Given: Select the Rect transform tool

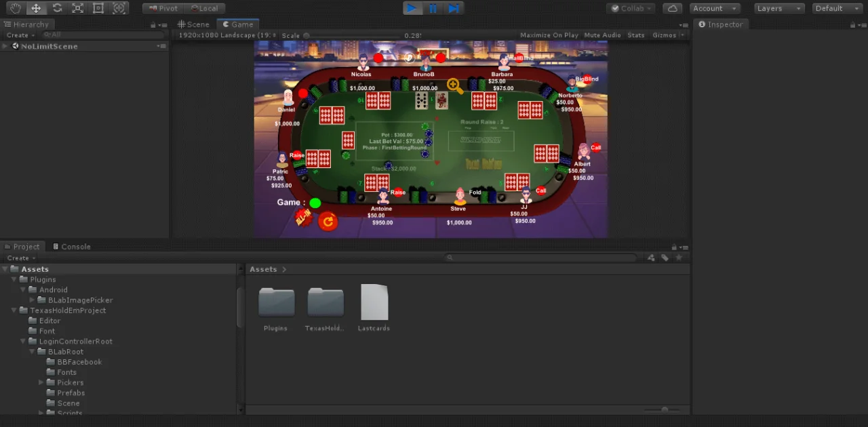Looking at the screenshot, I should pos(98,8).
